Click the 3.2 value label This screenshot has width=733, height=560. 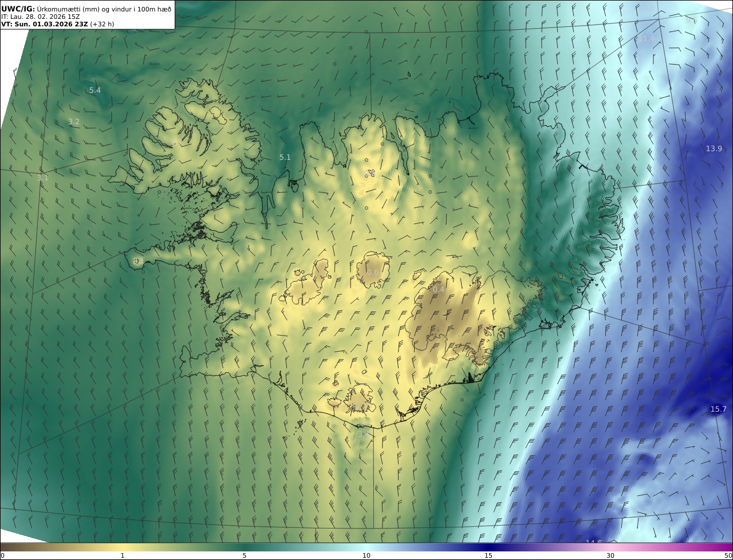point(74,121)
